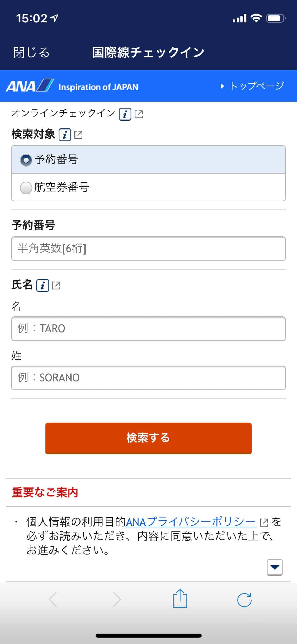Select the 航空券番号 radio option
Screen dimensions: 297x644
(26, 188)
